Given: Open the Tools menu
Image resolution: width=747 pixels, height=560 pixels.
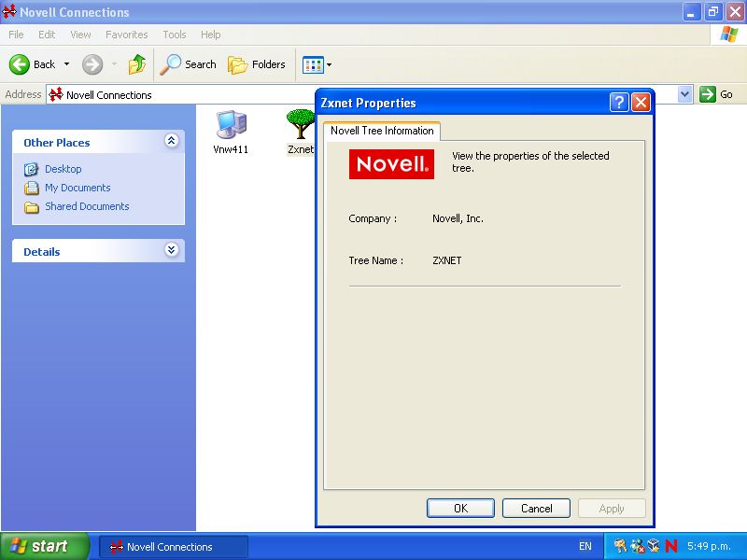Looking at the screenshot, I should 175,35.
